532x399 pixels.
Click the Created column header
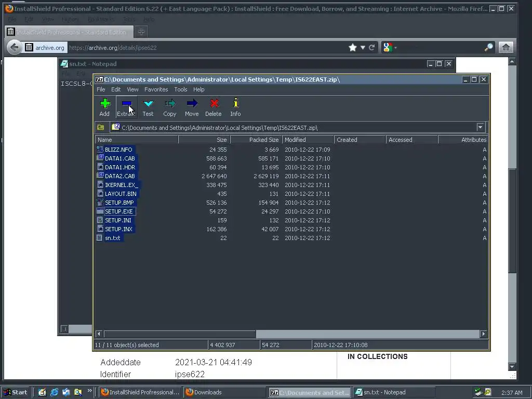point(360,140)
